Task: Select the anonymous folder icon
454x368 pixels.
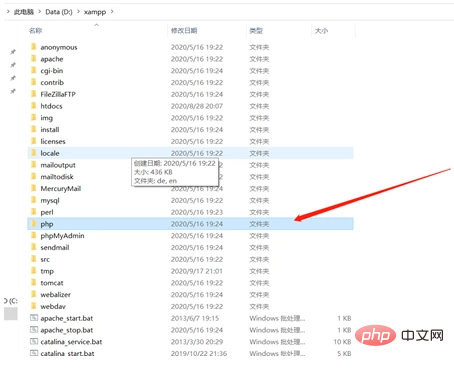Action: coord(33,47)
